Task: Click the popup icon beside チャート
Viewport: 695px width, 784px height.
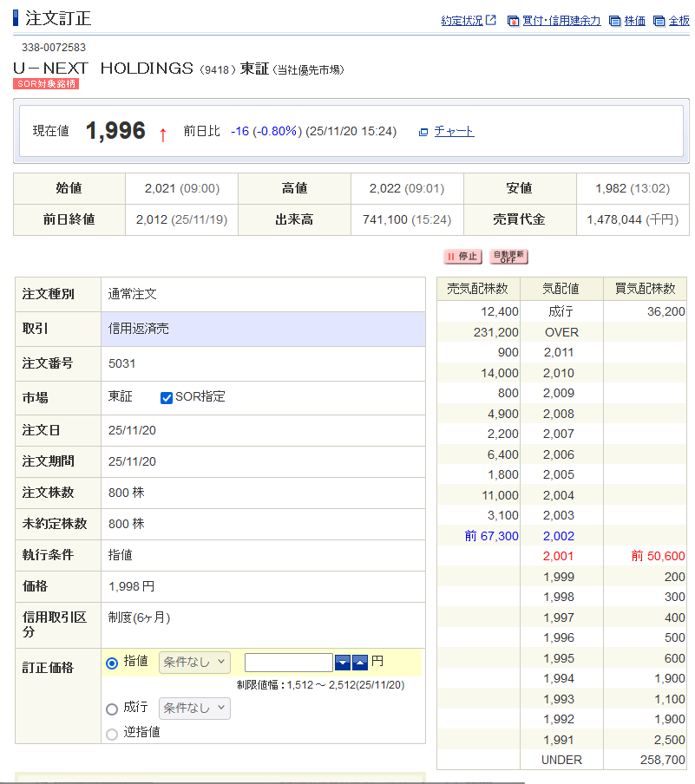Action: click(x=423, y=132)
